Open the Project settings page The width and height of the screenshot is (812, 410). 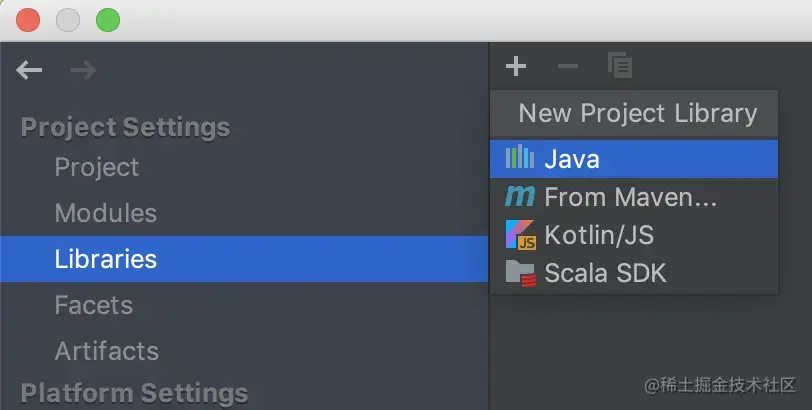point(97,167)
